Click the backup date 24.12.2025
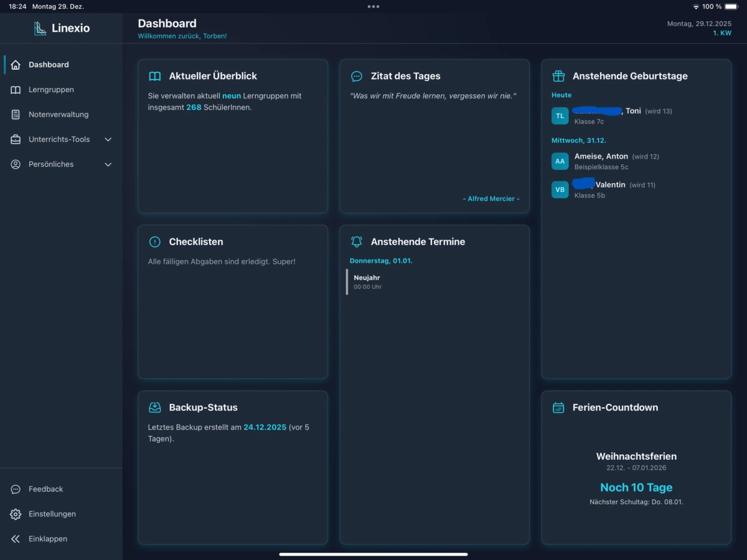 coord(265,427)
